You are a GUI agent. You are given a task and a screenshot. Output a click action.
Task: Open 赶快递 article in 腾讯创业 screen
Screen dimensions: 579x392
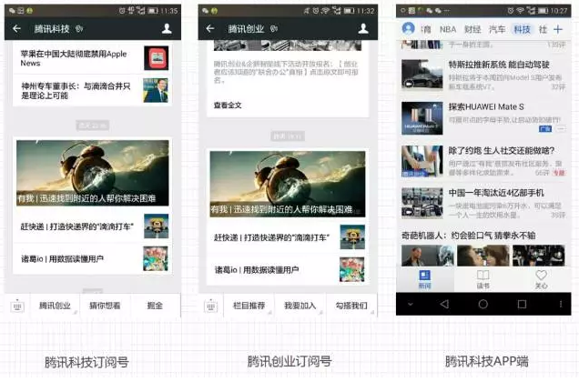click(288, 237)
